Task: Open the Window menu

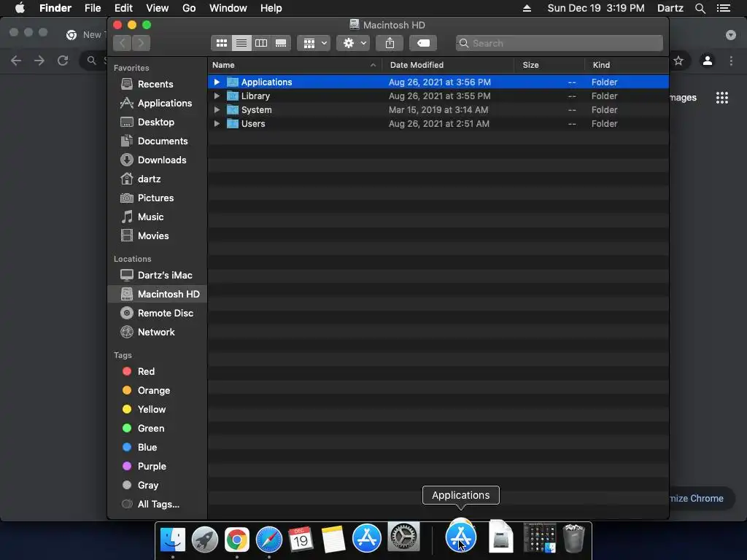Action: (228, 8)
